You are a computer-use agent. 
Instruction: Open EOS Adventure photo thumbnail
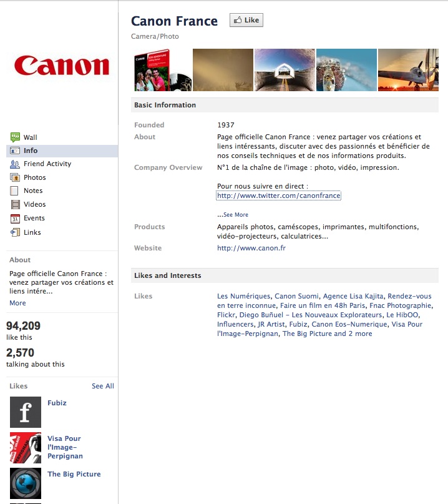pyautogui.click(x=163, y=70)
